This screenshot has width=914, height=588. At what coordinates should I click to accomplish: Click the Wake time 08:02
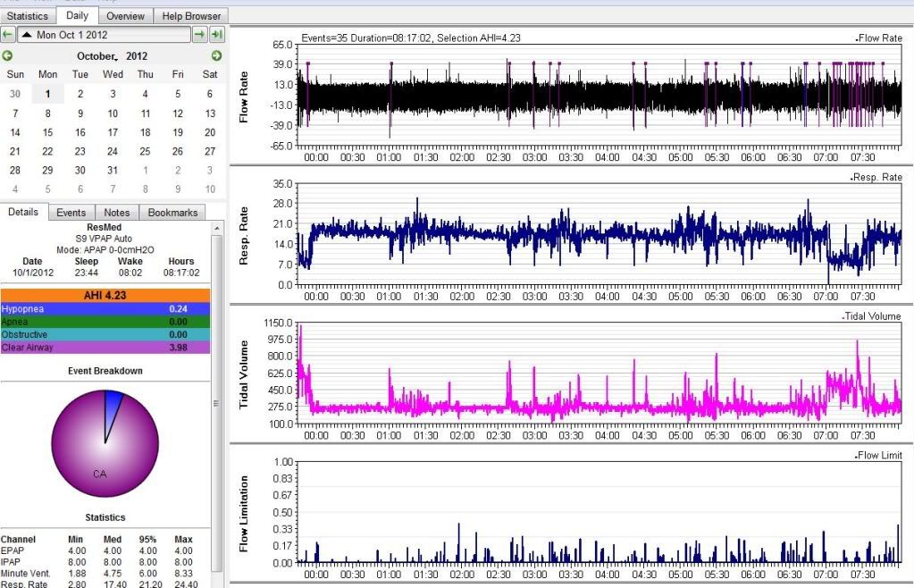130,273
